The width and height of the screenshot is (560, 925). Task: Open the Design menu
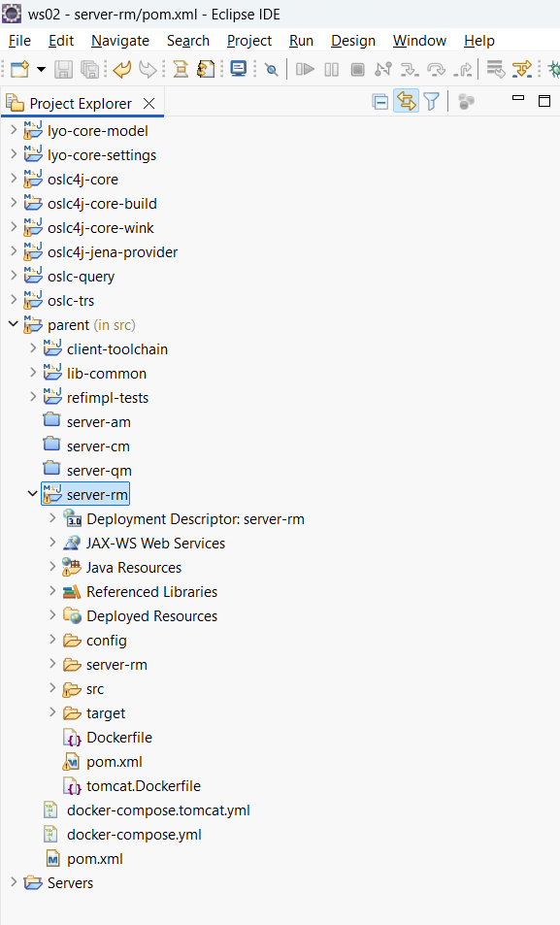(353, 41)
